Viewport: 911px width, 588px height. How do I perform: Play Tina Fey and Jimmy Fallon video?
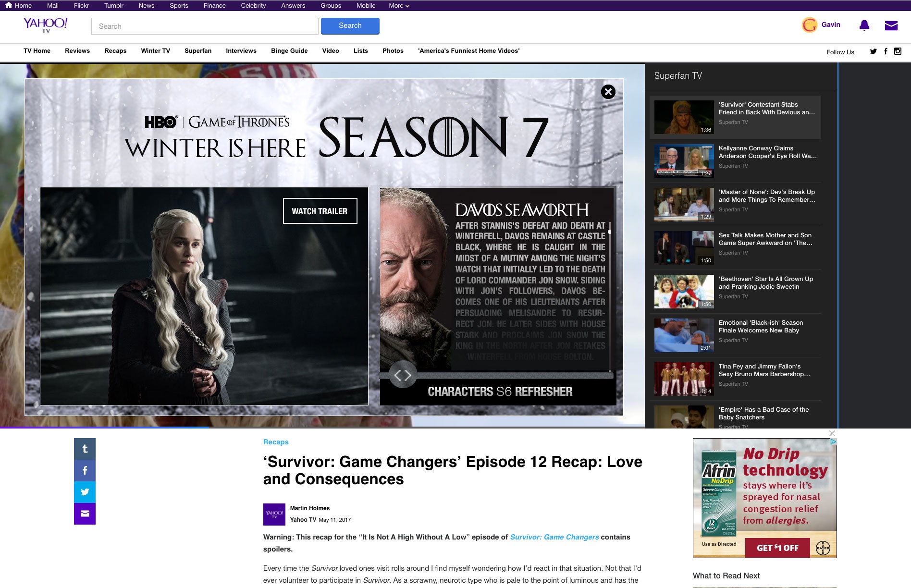(x=684, y=379)
